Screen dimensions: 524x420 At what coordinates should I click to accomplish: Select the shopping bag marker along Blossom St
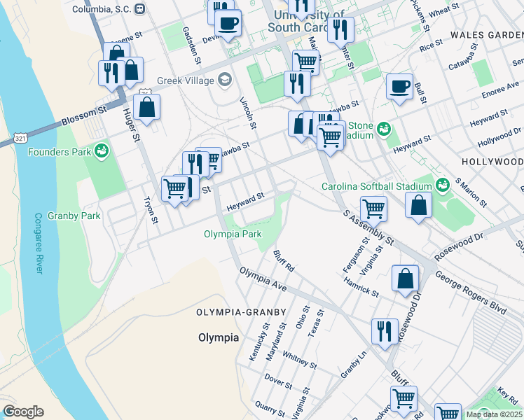pyautogui.click(x=146, y=108)
